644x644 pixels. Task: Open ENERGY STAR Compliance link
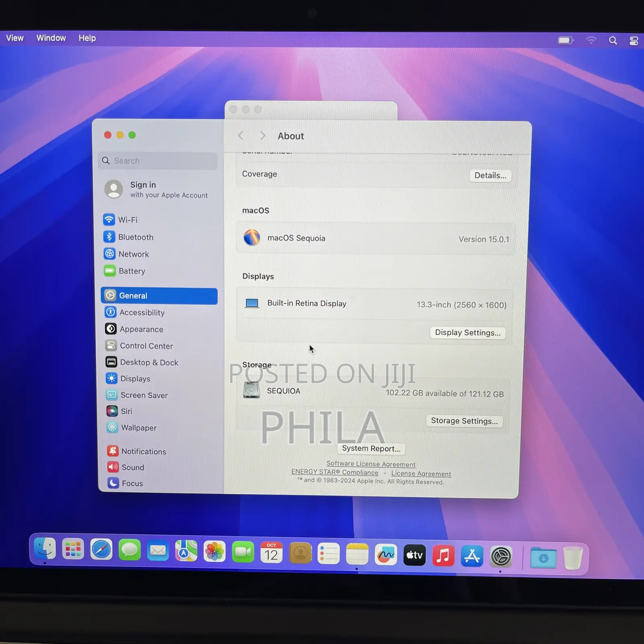335,472
